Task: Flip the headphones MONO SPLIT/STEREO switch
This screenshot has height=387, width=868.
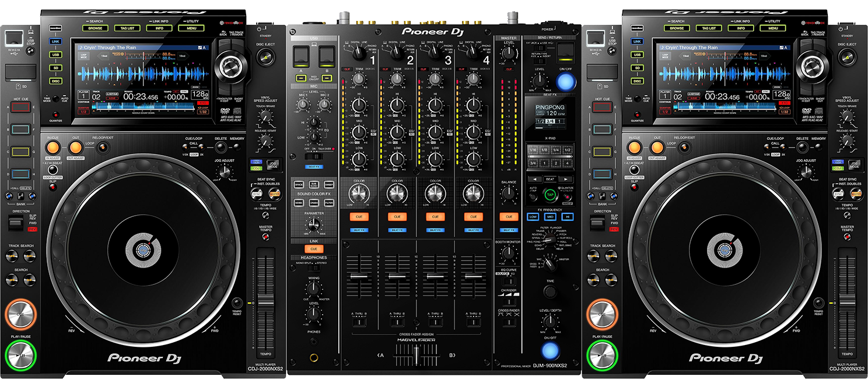Action: point(314,268)
